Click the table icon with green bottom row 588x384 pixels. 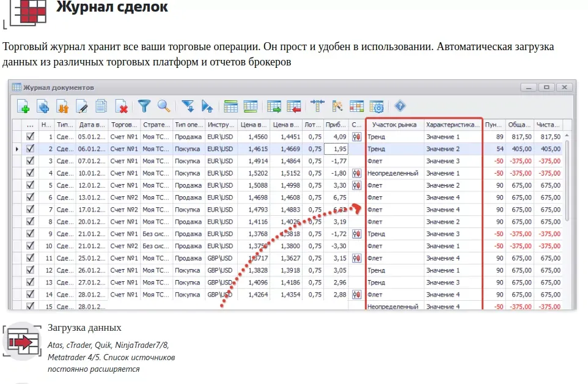(x=250, y=106)
